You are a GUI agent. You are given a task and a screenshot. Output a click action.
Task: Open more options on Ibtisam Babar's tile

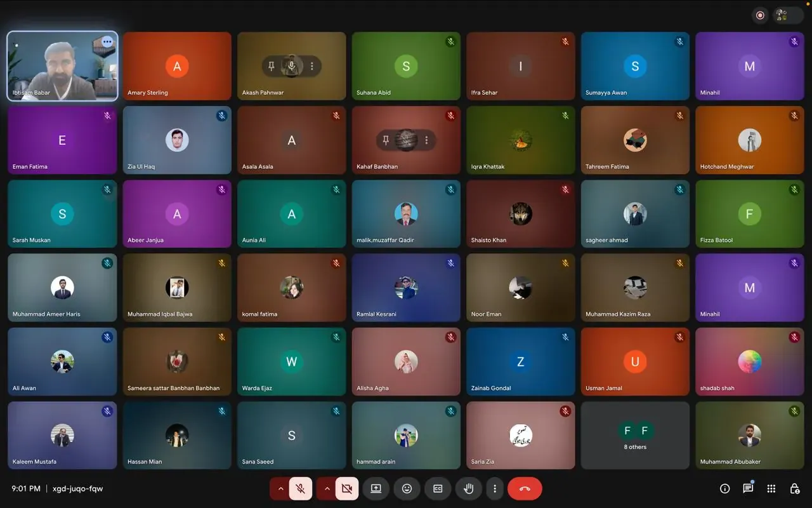[107, 42]
